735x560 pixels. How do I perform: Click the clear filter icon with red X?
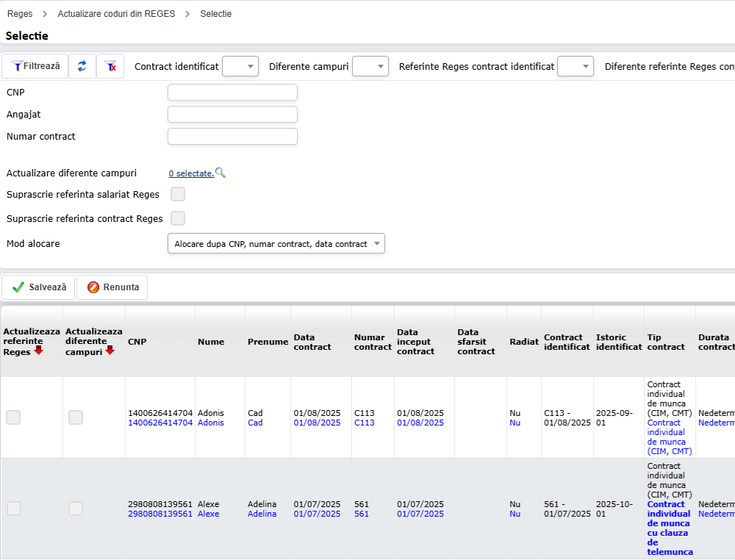click(x=111, y=66)
